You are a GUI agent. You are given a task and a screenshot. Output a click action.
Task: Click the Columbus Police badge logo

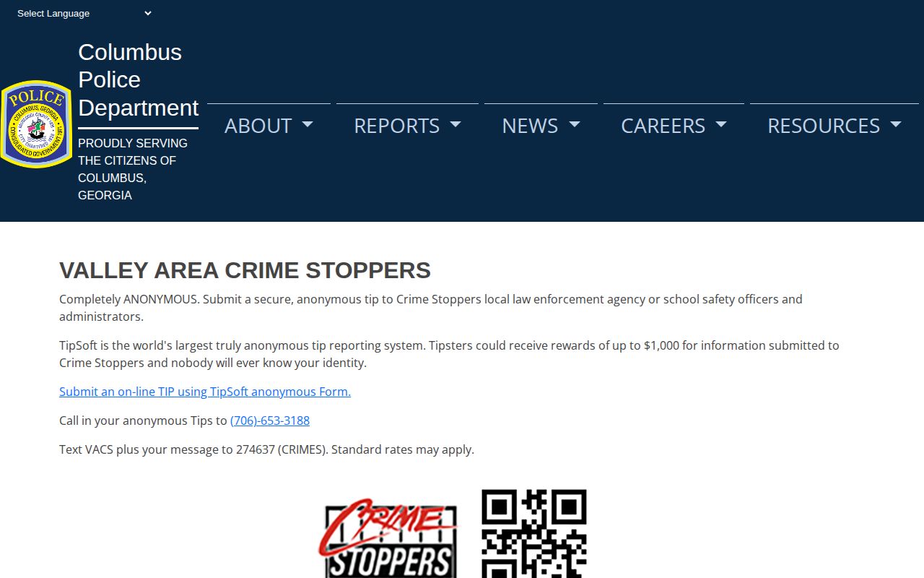[36, 124]
